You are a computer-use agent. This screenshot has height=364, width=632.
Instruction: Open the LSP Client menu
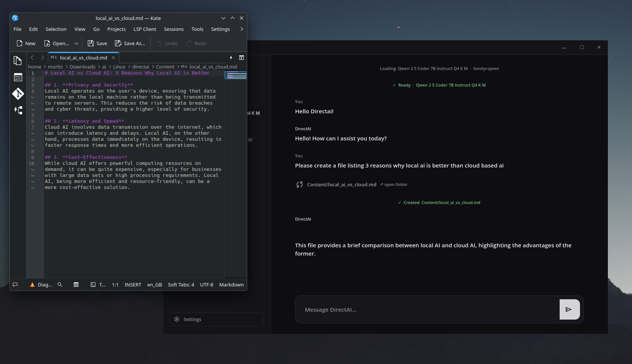tap(145, 29)
